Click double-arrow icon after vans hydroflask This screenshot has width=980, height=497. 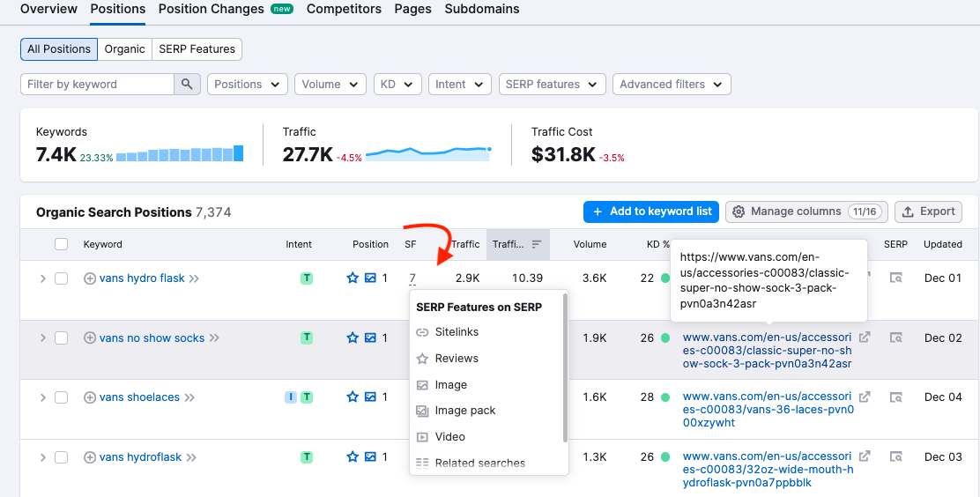pos(190,457)
